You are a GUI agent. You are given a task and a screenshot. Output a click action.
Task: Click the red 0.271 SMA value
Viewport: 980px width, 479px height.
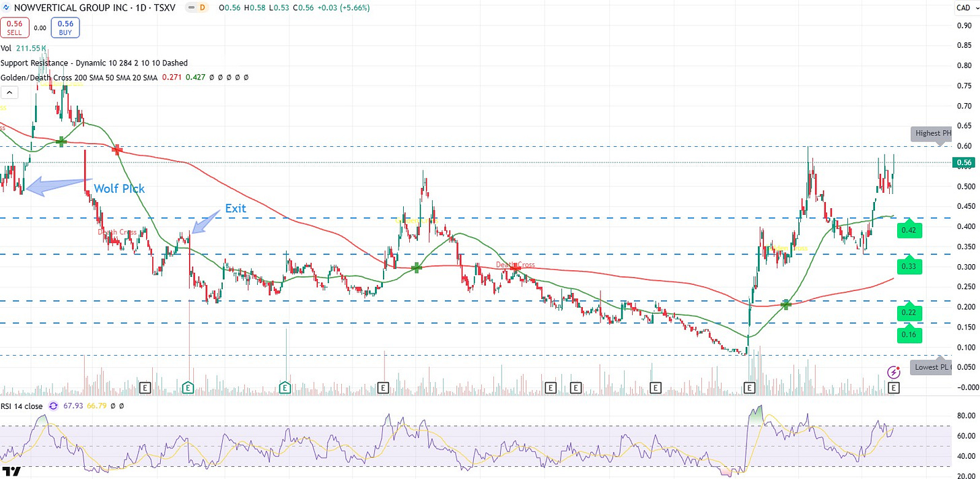(172, 77)
